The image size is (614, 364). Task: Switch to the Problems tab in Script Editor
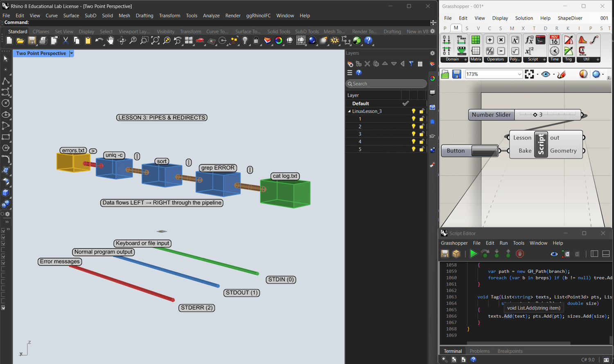click(x=479, y=351)
